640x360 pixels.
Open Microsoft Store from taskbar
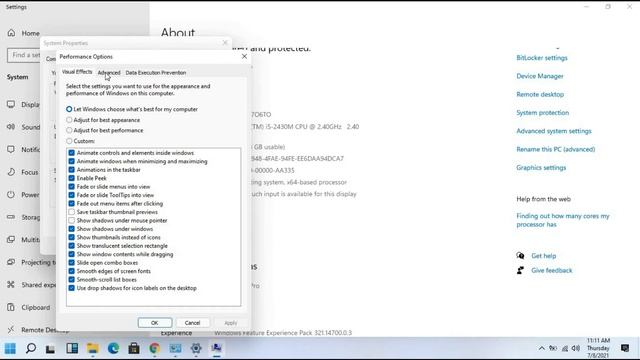134,348
